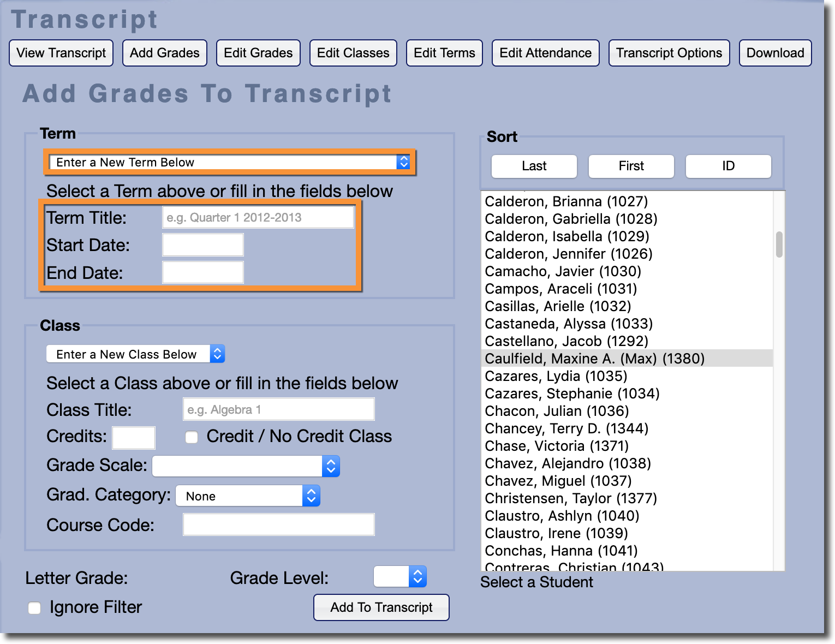Sort student list by Last name
This screenshot has height=644, width=835.
pos(534,166)
